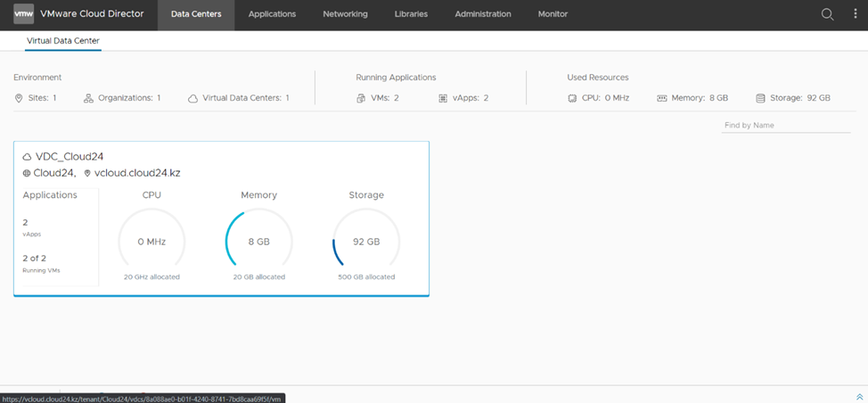Click the vApps icon under Running Applications
This screenshot has height=403, width=868.
443,98
